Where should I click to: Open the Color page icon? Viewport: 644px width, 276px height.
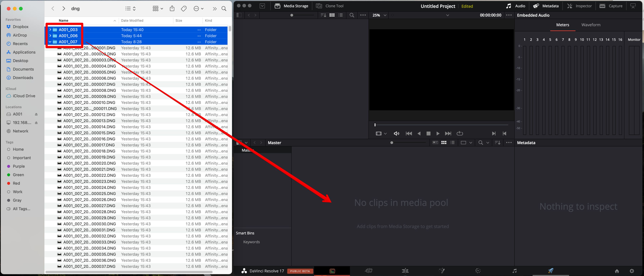(478, 271)
